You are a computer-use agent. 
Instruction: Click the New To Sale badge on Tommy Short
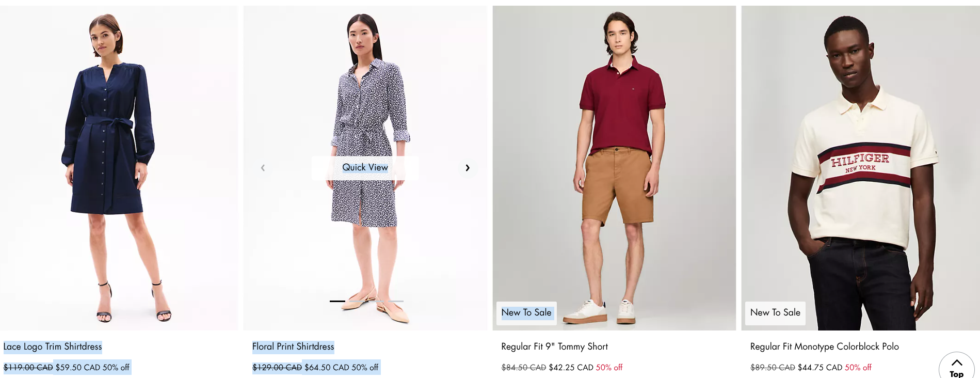coord(526,313)
